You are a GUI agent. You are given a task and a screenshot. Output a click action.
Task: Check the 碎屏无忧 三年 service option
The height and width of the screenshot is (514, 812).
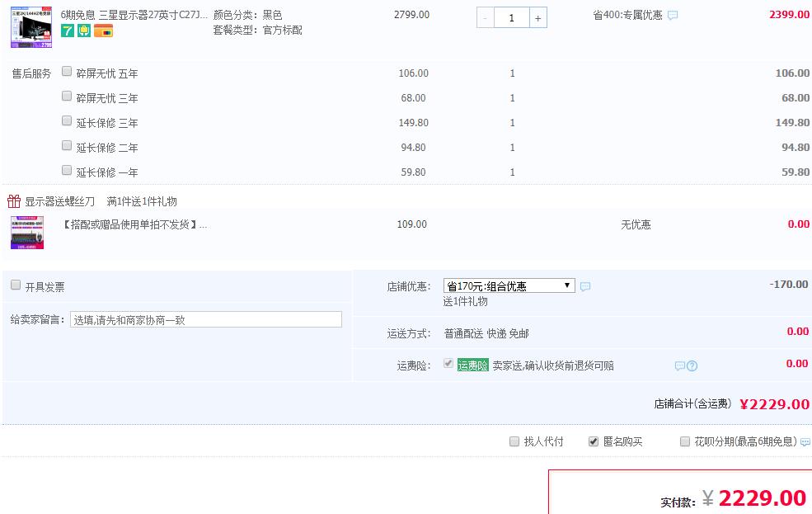tap(67, 96)
